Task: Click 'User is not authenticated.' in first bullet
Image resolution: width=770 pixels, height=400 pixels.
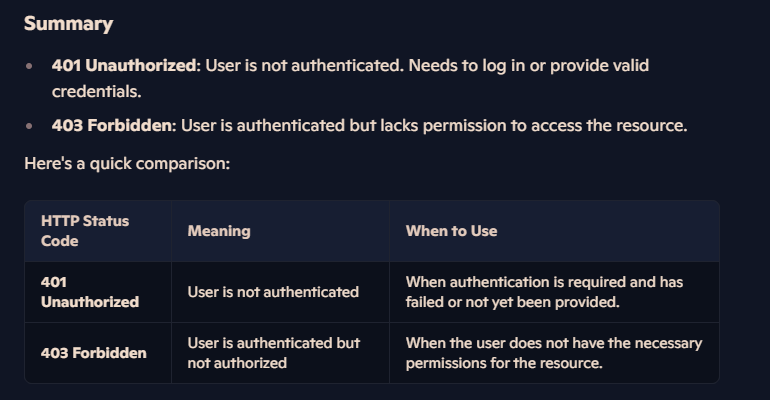Action: tap(304, 66)
